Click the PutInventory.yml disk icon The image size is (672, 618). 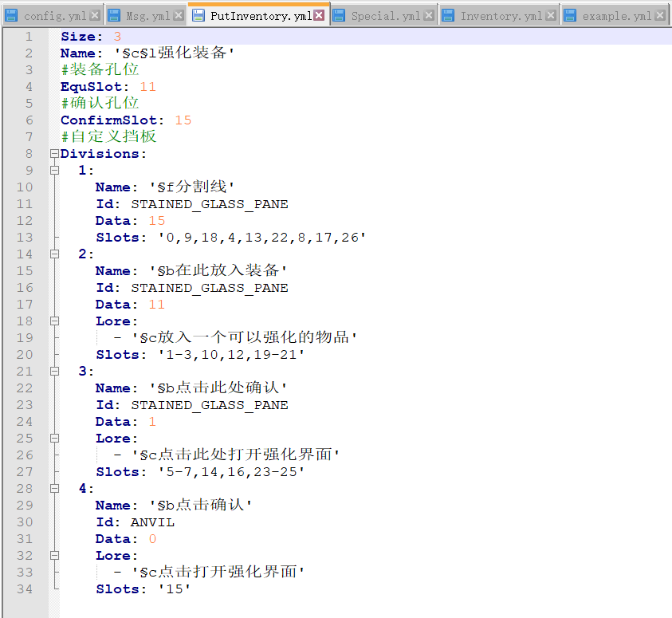(x=198, y=15)
